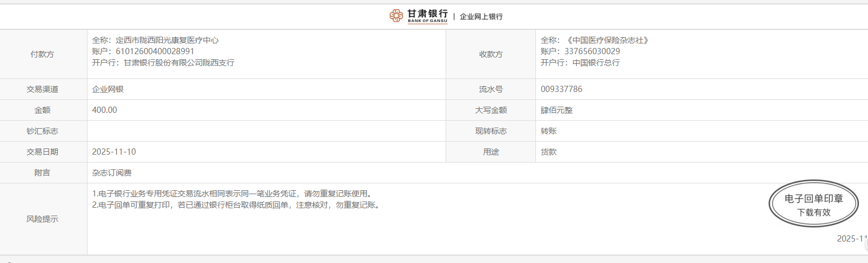The width and height of the screenshot is (868, 263).
Task: Click the 货款 purpose value
Action: (548, 152)
